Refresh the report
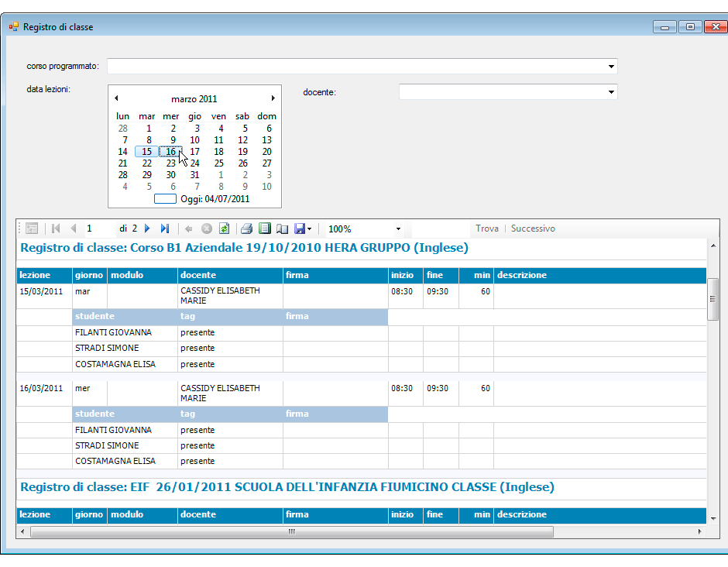728x567 pixels. [x=225, y=229]
